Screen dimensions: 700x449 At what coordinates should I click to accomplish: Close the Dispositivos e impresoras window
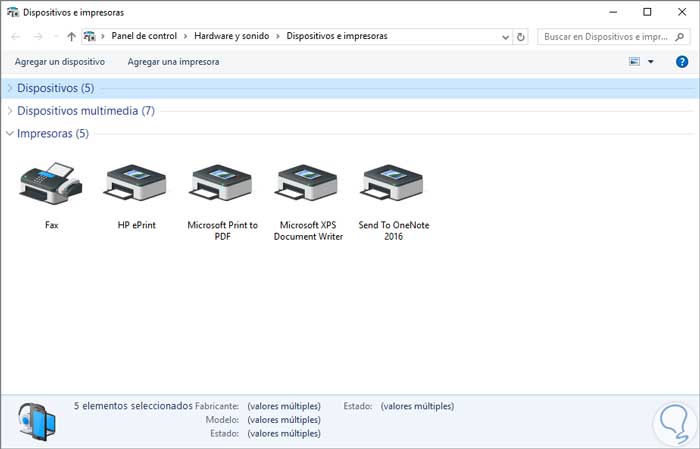[x=682, y=12]
